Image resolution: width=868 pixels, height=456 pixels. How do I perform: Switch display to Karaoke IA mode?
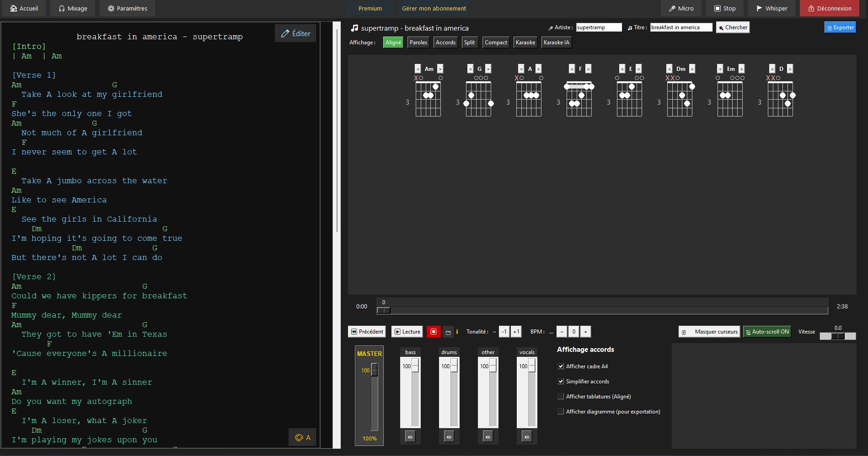pos(557,42)
